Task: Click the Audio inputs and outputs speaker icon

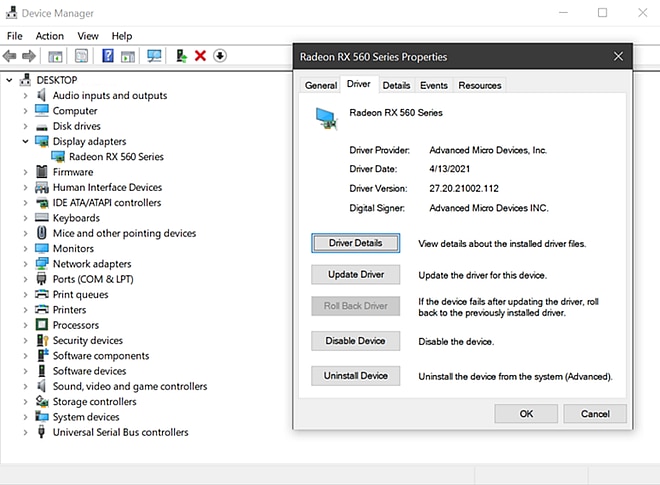Action: [x=41, y=95]
